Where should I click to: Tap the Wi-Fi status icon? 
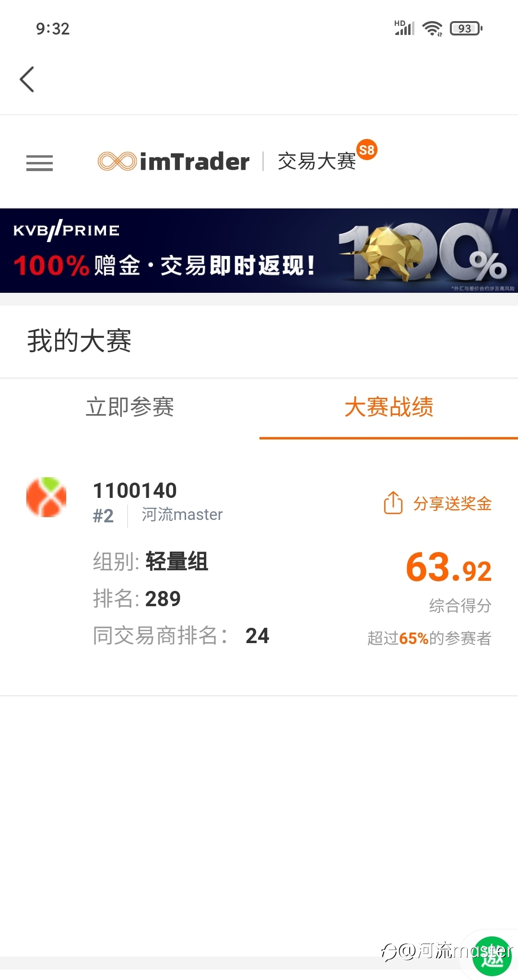pos(432,29)
